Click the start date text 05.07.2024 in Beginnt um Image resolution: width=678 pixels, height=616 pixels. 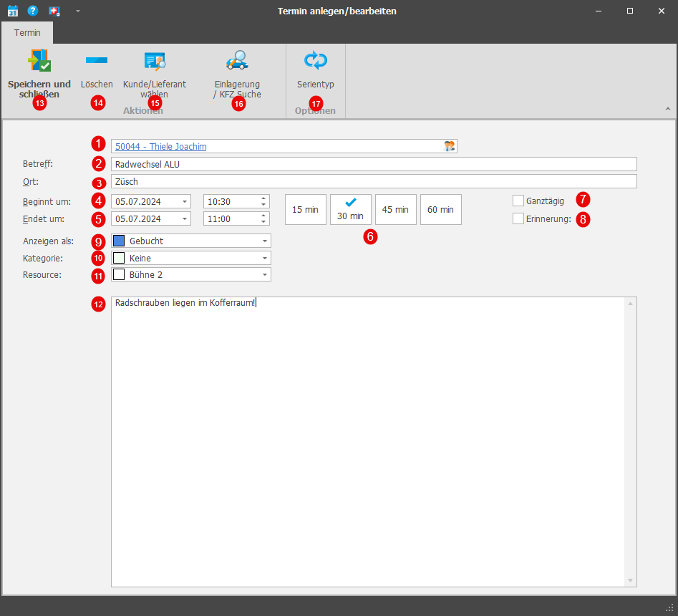coord(138,201)
